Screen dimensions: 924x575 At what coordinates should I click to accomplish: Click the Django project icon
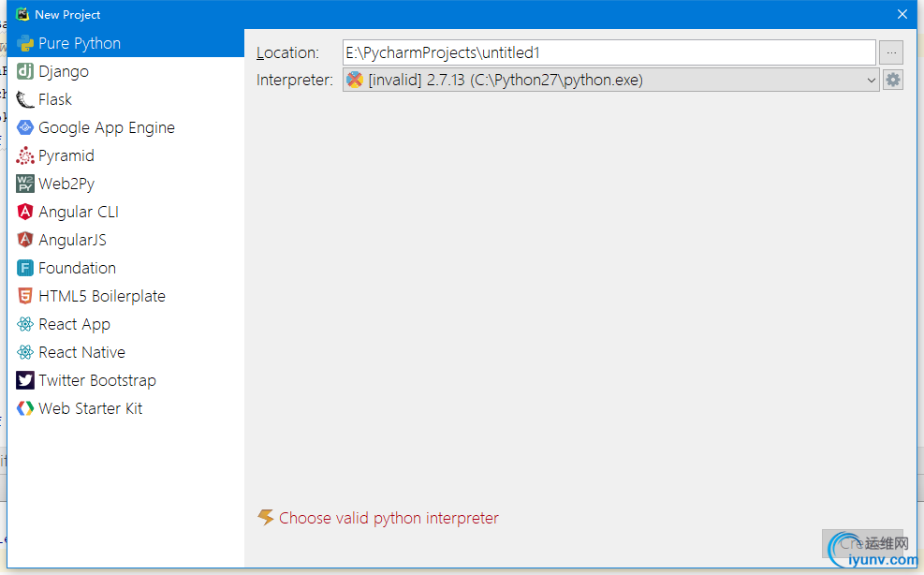click(24, 71)
